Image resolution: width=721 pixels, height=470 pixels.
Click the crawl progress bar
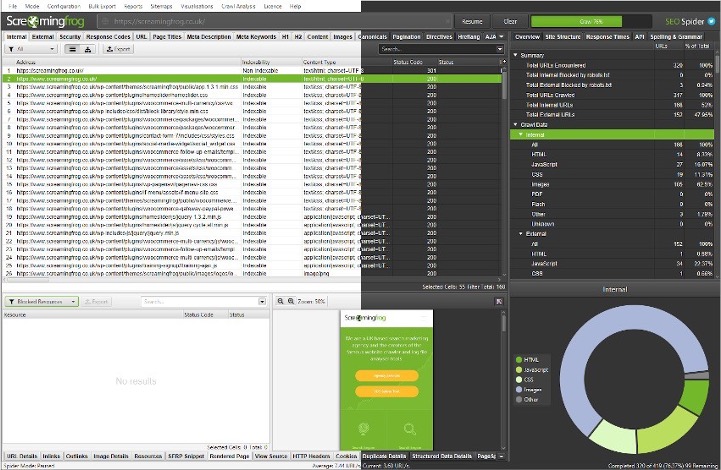(x=578, y=20)
